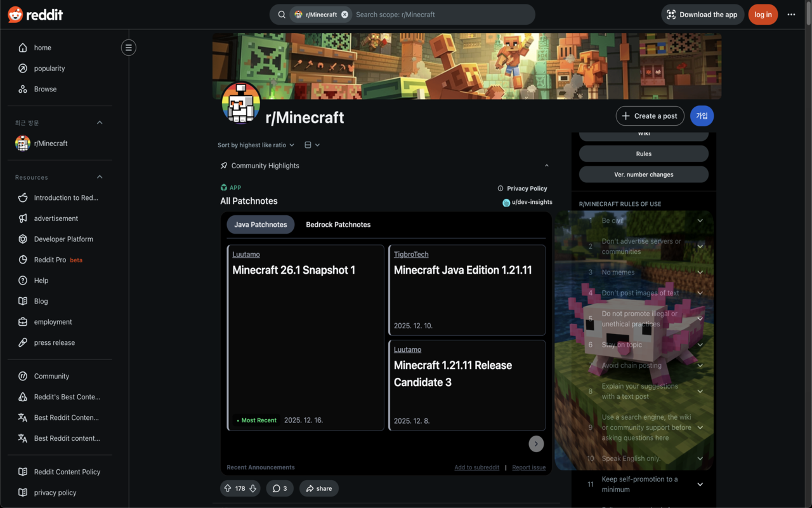Click the log in button
The height and width of the screenshot is (508, 812).
pos(763,15)
